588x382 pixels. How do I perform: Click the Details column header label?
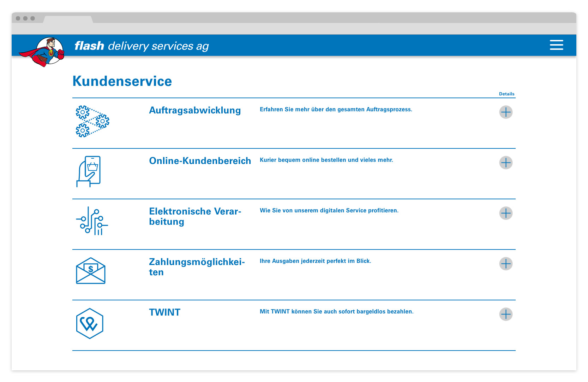pos(506,94)
